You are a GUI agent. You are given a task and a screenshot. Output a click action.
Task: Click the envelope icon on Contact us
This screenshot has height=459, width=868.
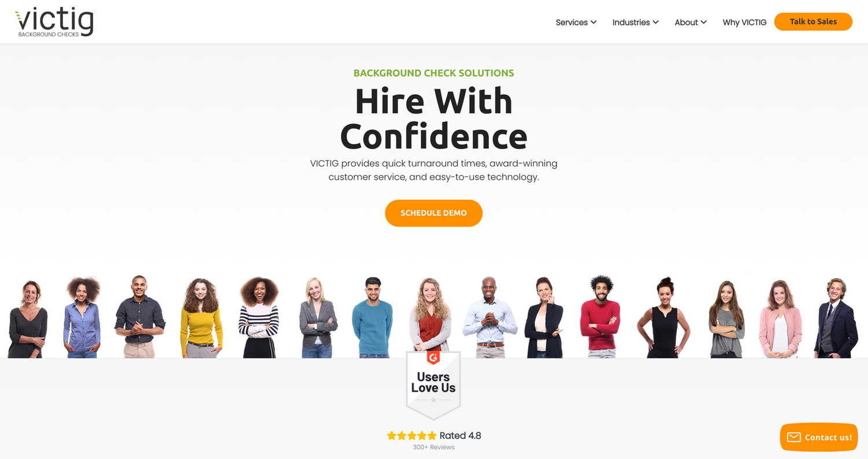pos(793,437)
